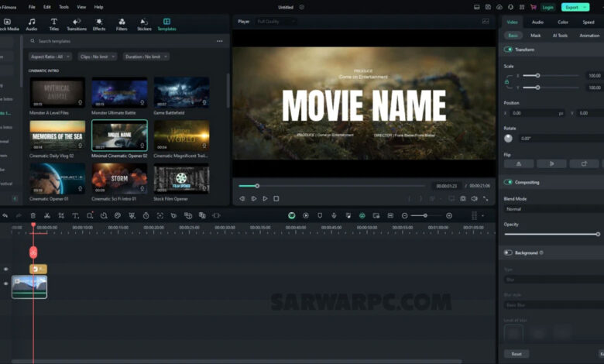Click the green circular auto-ripple icon
This screenshot has width=604, height=364.
(292, 216)
